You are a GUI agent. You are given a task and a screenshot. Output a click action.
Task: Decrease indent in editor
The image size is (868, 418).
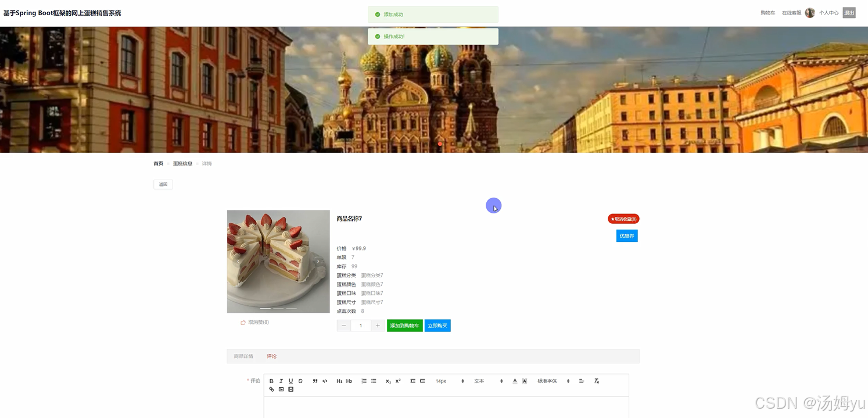coord(413,381)
